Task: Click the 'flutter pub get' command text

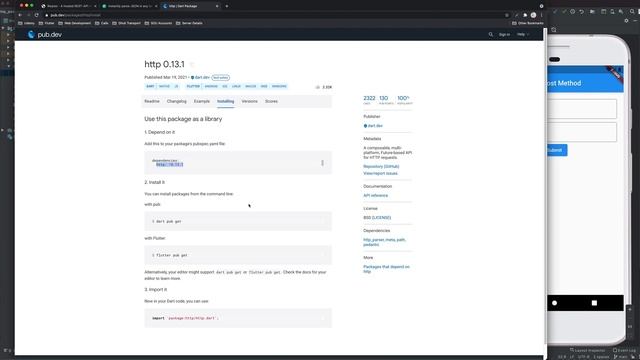Action: 170,255
